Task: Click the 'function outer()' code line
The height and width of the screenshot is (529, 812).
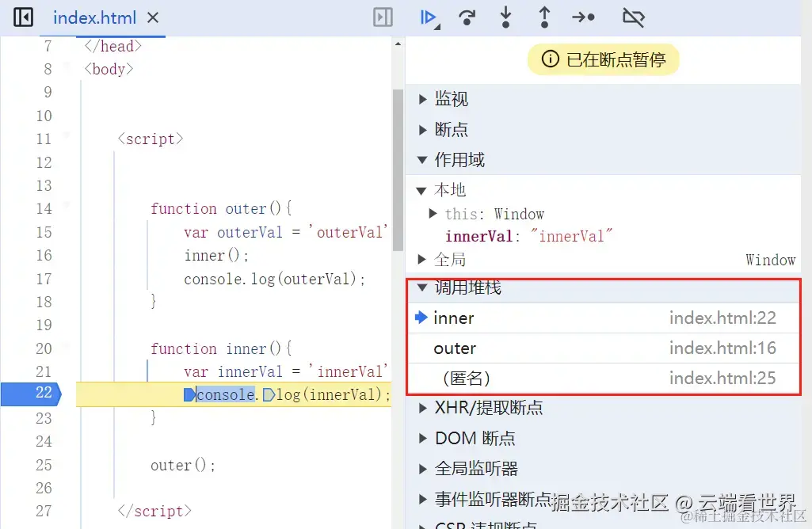Action: (x=221, y=208)
